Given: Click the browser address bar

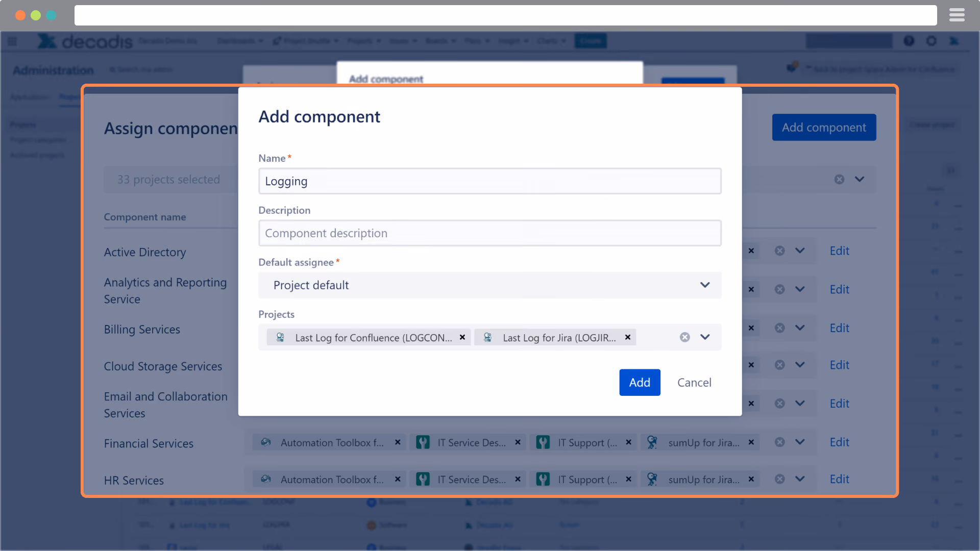Looking at the screenshot, I should (505, 15).
